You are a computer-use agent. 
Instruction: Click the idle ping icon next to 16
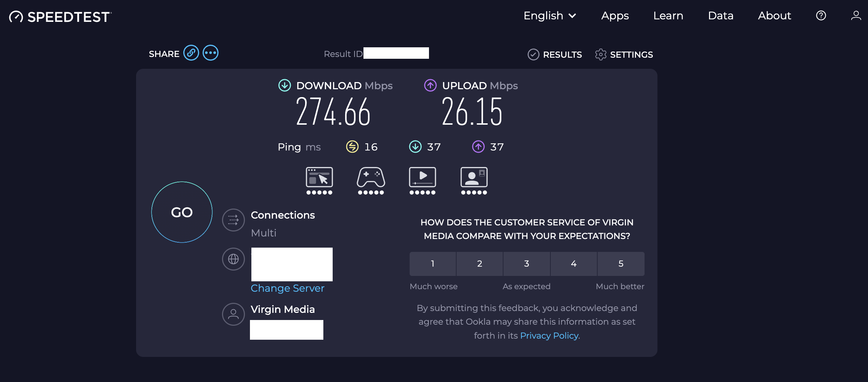[x=352, y=147]
